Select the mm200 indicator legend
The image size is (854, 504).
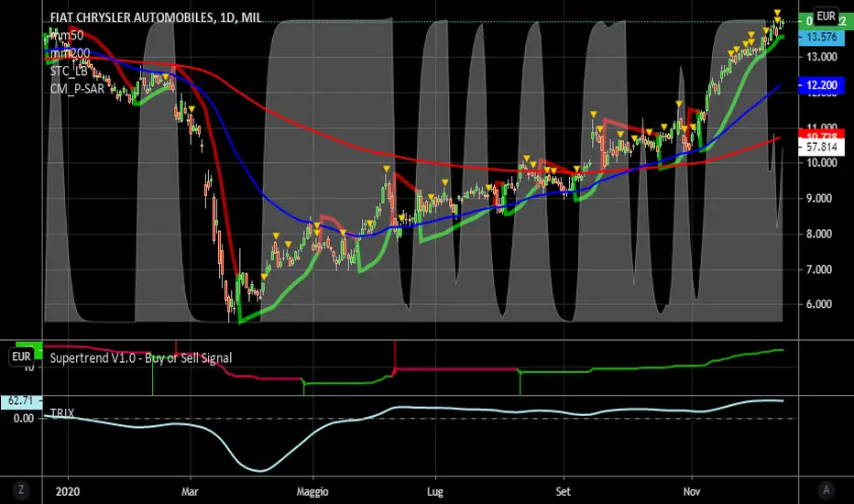[x=70, y=53]
